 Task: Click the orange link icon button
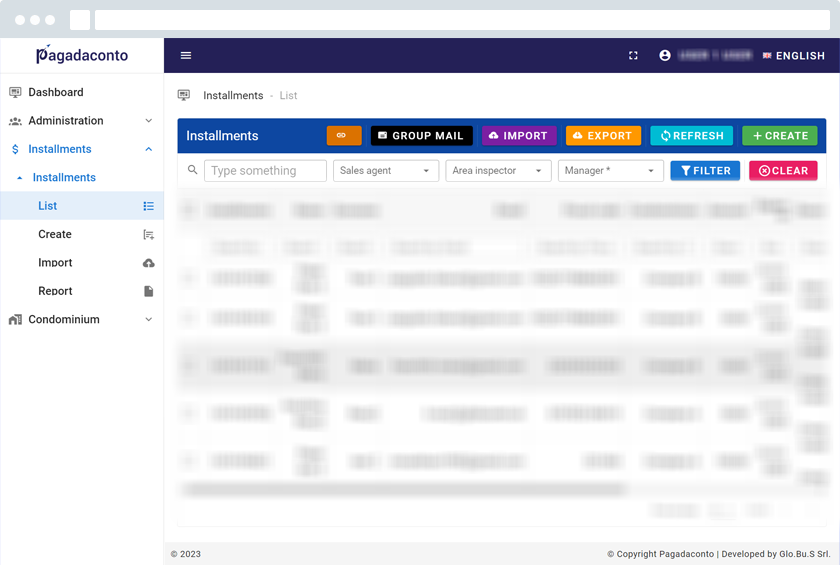(x=344, y=136)
